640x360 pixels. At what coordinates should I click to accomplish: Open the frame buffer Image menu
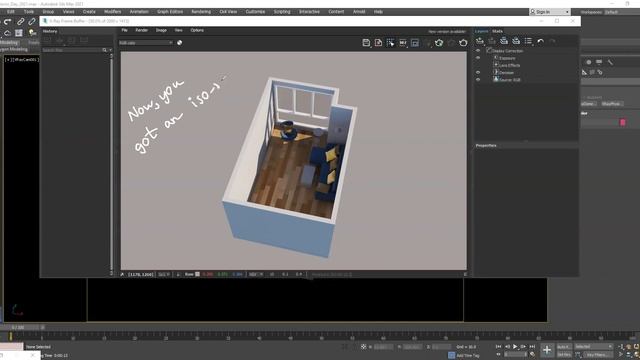[161, 30]
